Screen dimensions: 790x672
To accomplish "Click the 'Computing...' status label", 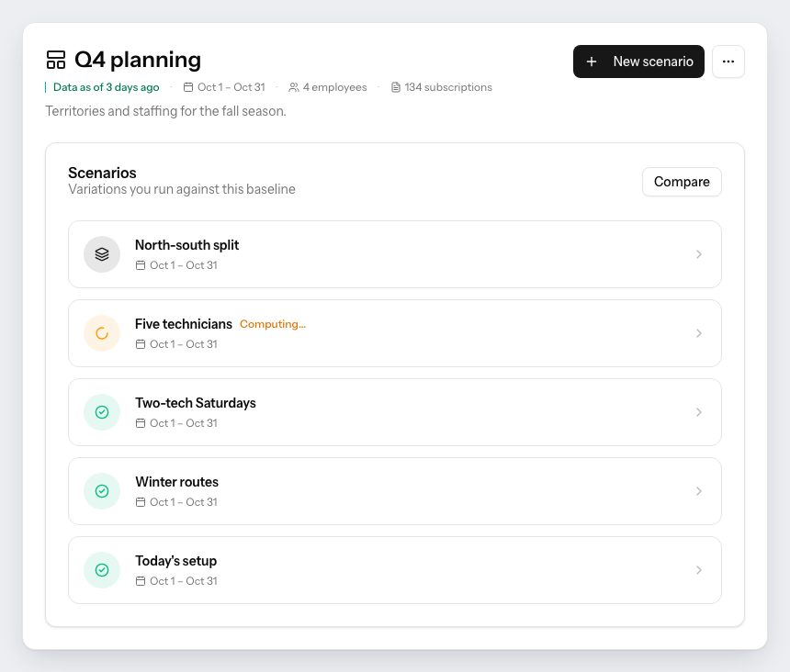I will 273,324.
